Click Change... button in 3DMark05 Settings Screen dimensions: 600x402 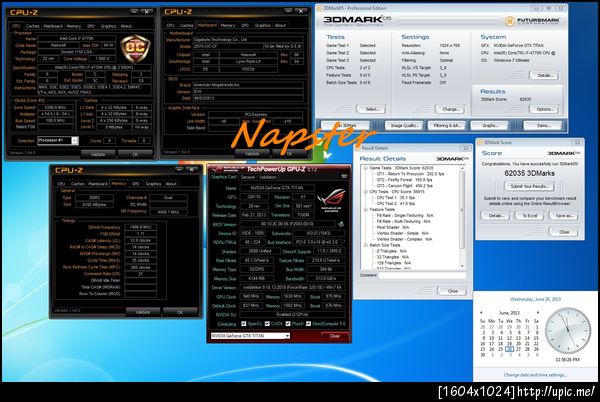click(450, 109)
